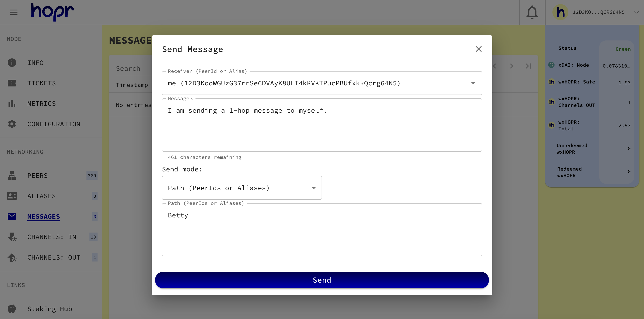
Task: Open the Send mode dropdown
Action: (x=242, y=188)
